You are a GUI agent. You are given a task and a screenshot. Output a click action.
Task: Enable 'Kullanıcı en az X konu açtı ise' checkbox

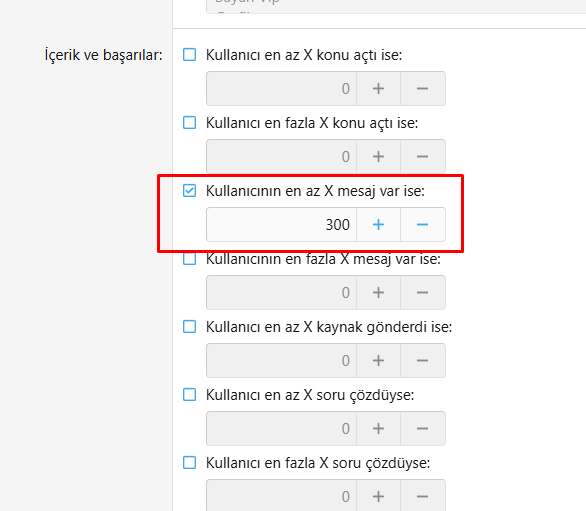click(x=189, y=55)
